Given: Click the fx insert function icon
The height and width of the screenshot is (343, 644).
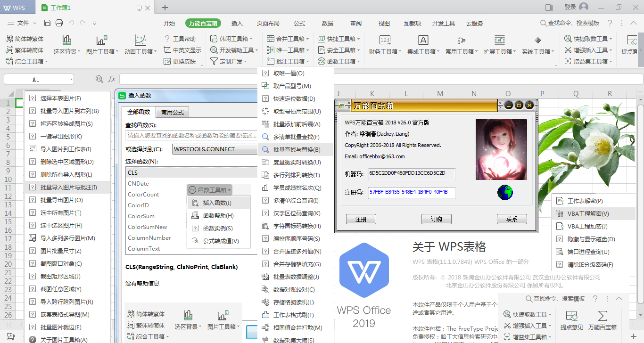Looking at the screenshot, I should [112, 79].
